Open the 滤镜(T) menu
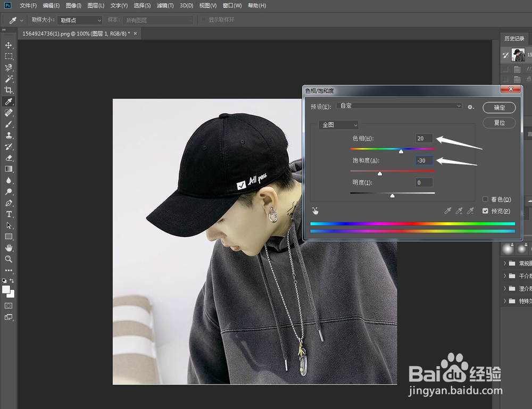Viewport: 532px width, 409px height. [x=165, y=5]
